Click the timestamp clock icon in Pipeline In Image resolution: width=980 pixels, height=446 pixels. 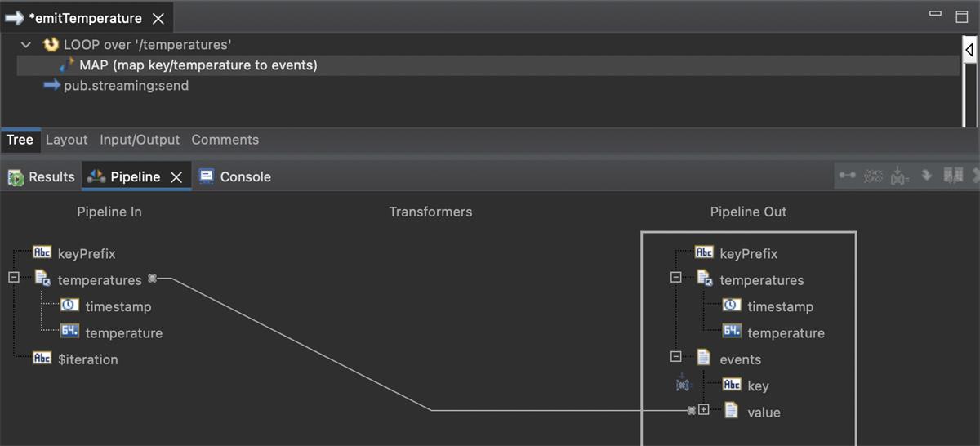(70, 306)
